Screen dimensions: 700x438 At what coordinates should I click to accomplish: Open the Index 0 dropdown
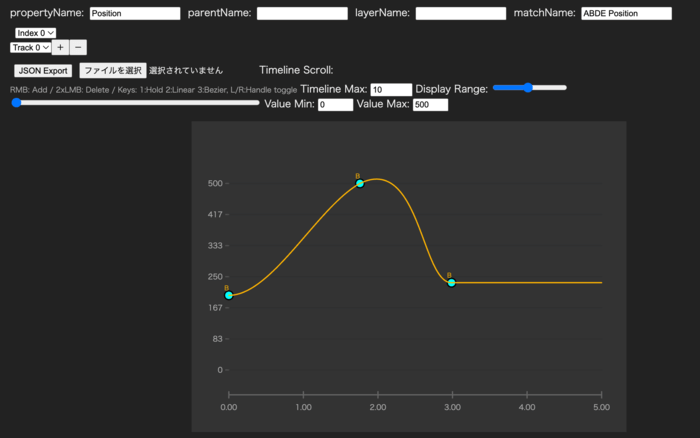pos(35,33)
